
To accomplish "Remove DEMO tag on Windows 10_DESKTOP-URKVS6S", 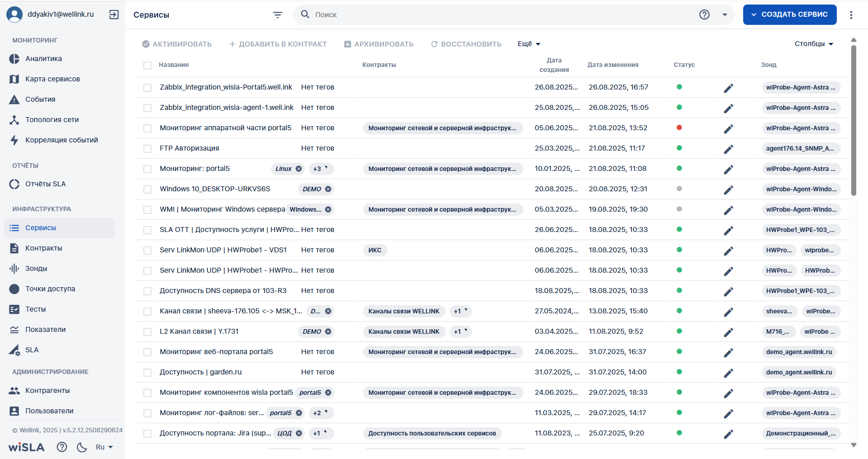I will [x=328, y=189].
